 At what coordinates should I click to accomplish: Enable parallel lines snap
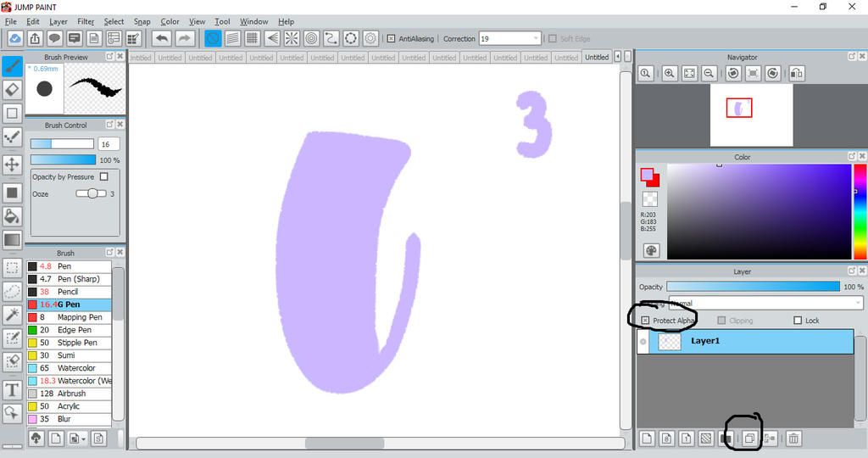pyautogui.click(x=232, y=38)
